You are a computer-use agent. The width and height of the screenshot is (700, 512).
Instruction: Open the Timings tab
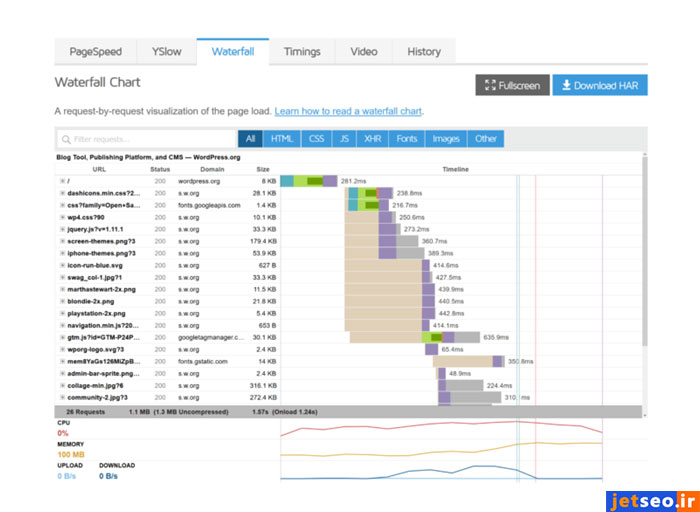click(302, 52)
